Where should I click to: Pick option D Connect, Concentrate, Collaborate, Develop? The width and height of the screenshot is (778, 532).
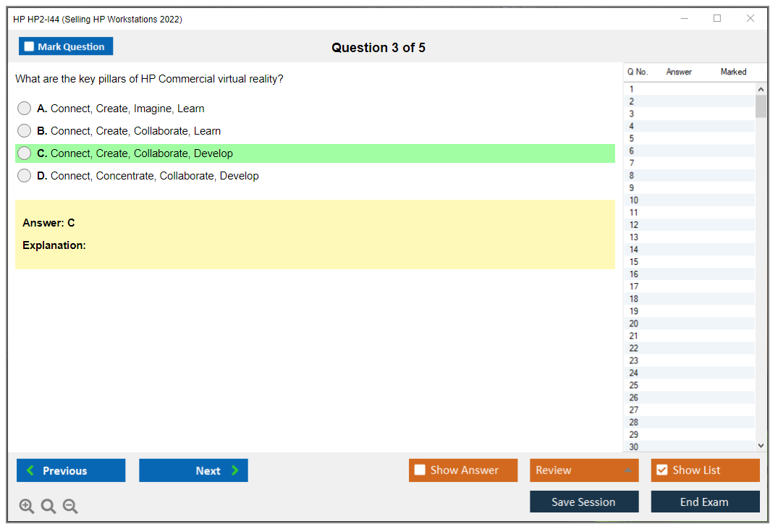click(25, 176)
